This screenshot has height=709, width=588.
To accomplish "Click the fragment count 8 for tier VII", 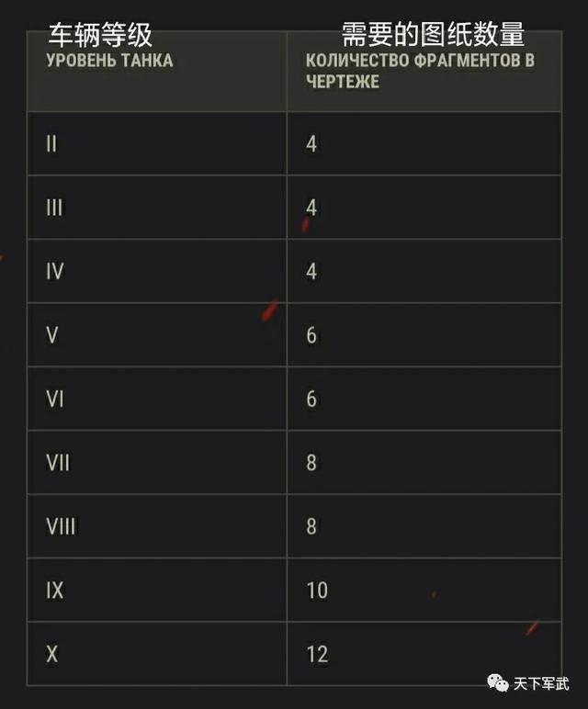I will (311, 463).
